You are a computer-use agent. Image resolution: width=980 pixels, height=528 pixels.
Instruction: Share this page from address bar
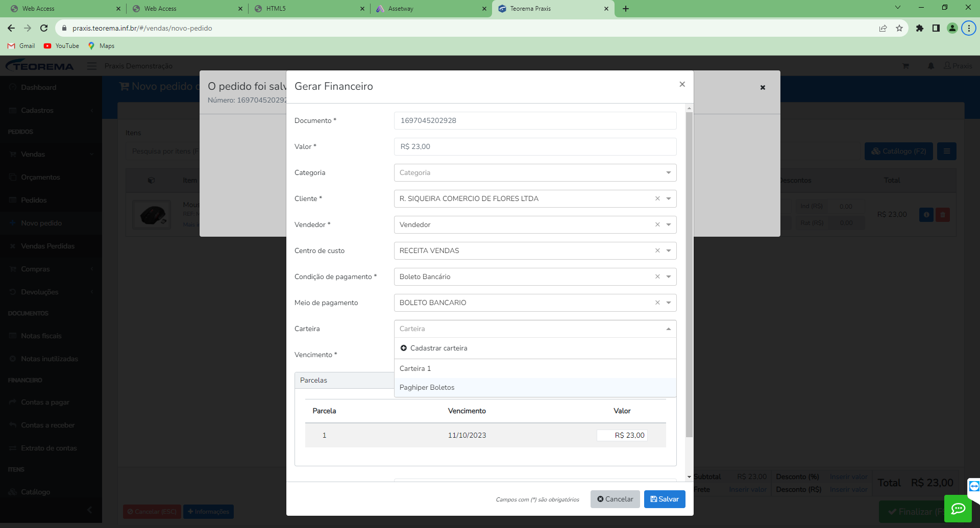click(883, 28)
